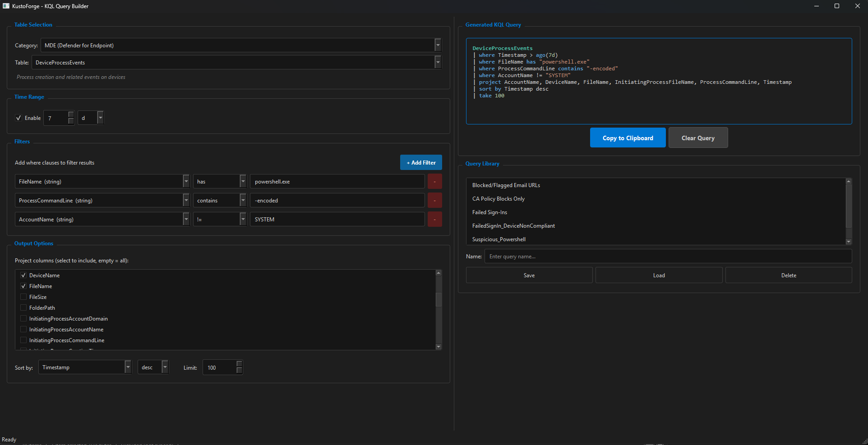
Task: Click the KustoForge app icon in title bar
Action: point(6,6)
